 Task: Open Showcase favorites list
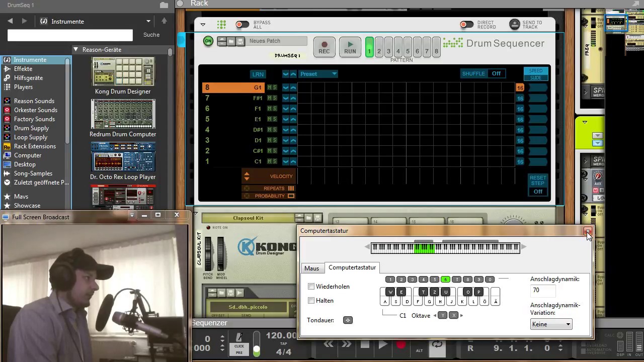(x=27, y=206)
